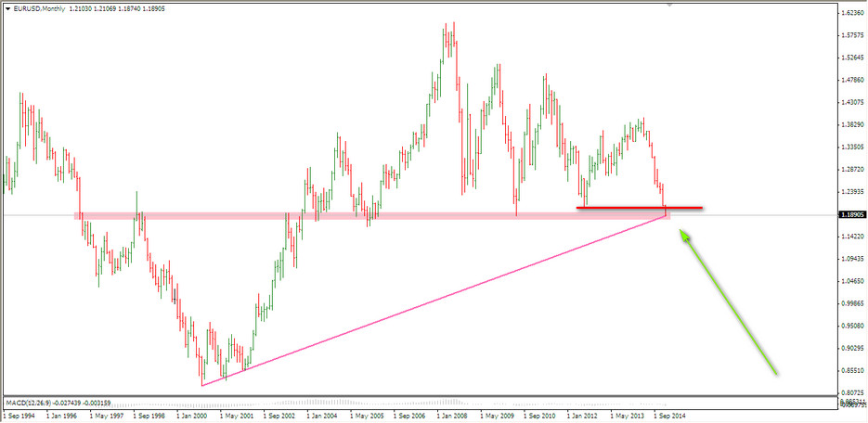Click the 1.62350 price axis label
This screenshot has height=423, width=868.
tap(851, 13)
